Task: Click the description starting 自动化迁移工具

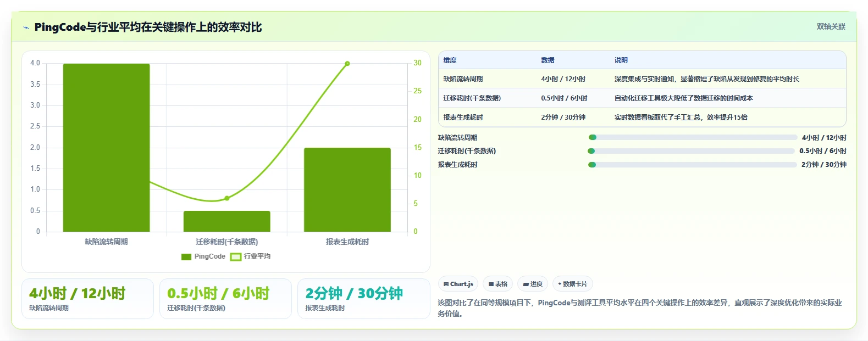Action: point(683,98)
